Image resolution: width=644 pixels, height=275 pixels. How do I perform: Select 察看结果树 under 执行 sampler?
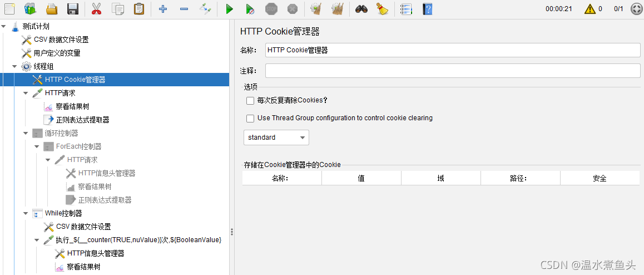coord(83,266)
